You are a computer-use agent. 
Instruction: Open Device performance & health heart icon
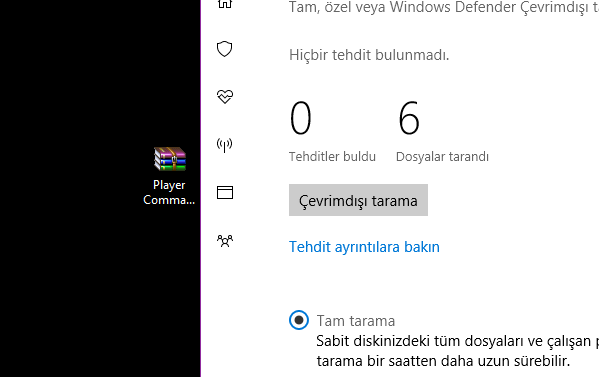225,97
